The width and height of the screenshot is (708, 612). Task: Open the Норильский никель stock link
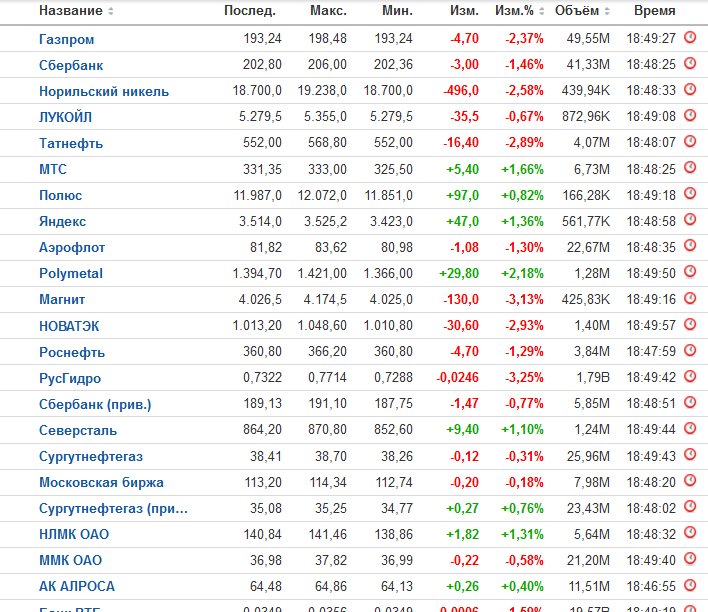104,91
